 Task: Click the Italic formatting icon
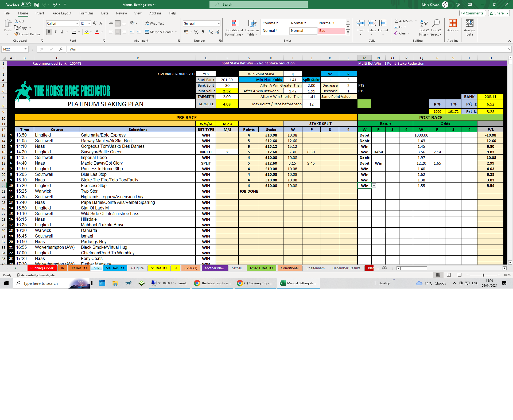(56, 32)
